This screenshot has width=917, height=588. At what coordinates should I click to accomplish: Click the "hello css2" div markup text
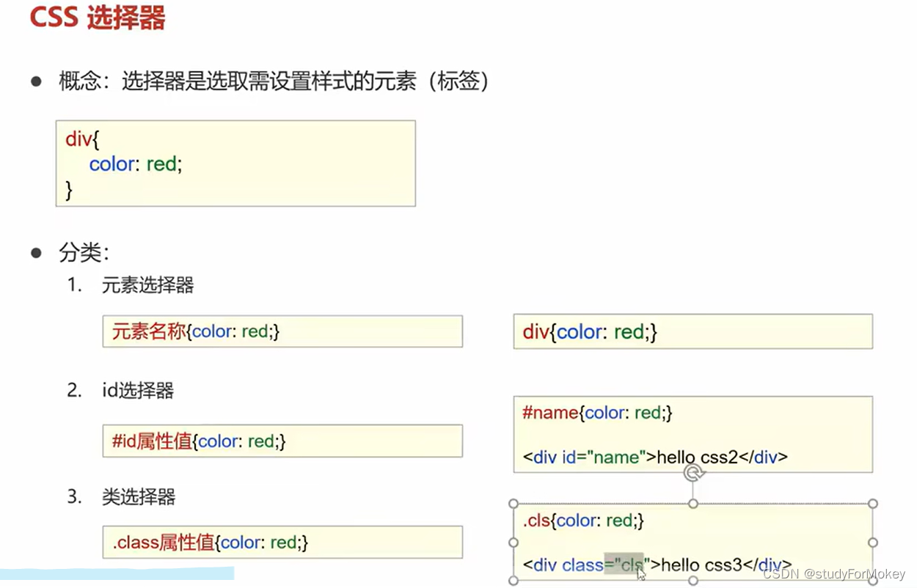655,457
